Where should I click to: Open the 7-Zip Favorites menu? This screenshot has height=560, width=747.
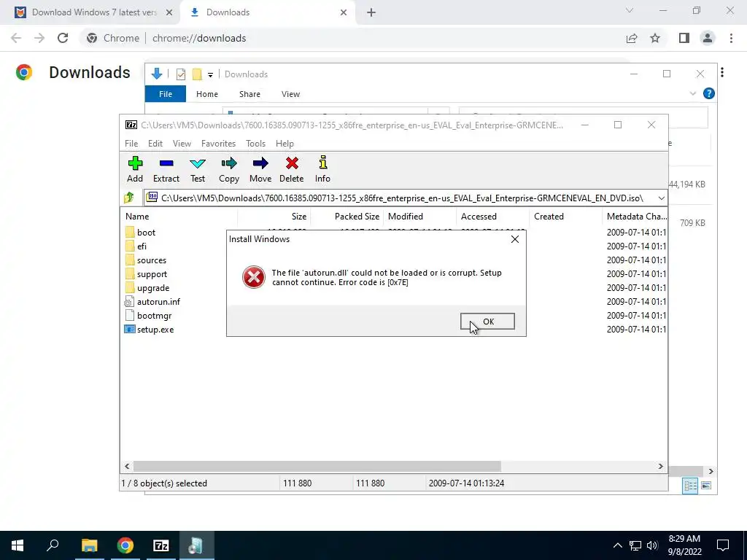point(218,144)
